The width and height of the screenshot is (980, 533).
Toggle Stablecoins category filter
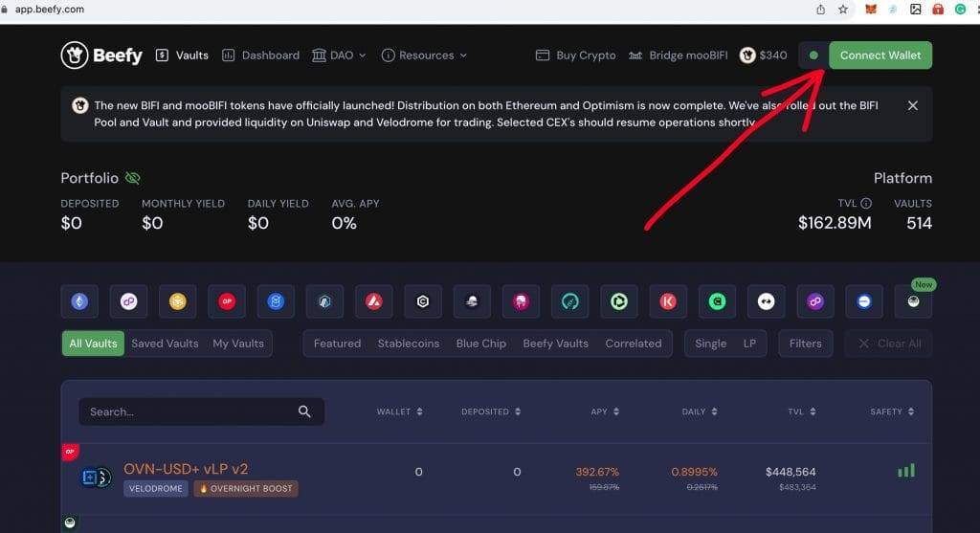[408, 344]
